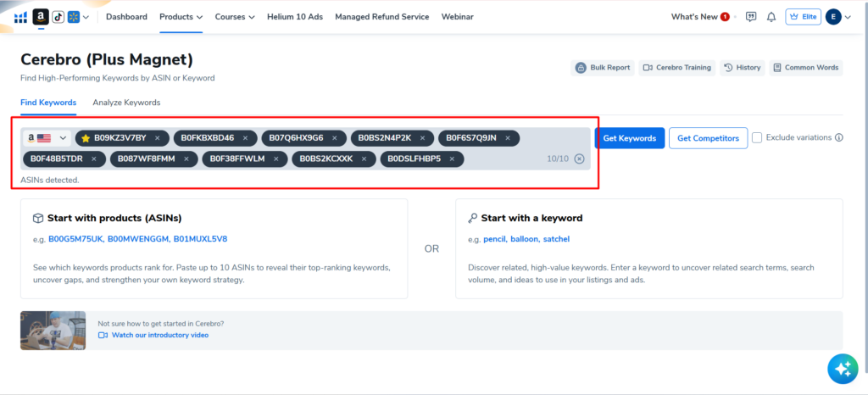The height and width of the screenshot is (395, 868).
Task: Watch our introductory video link
Action: tap(160, 336)
